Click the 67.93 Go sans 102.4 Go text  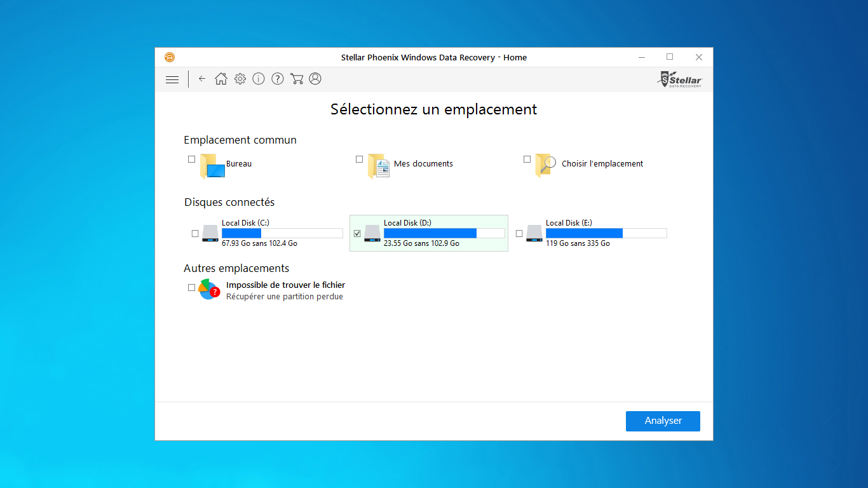259,243
